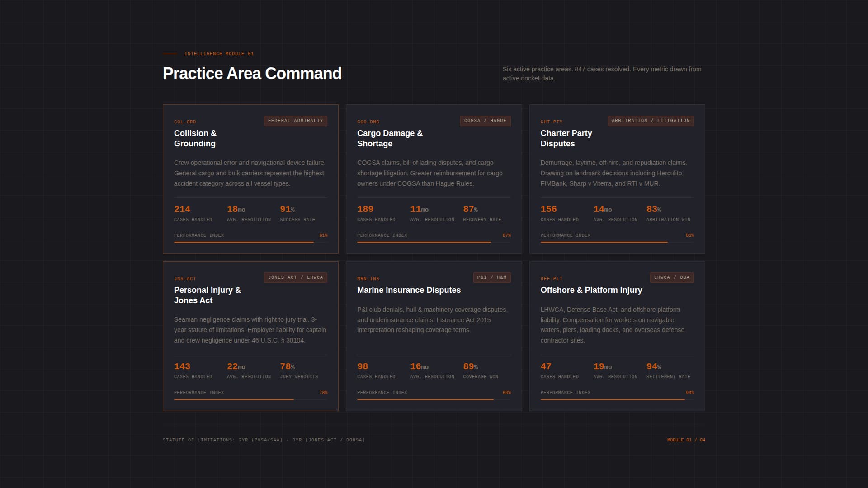868x488 pixels.
Task: Toggle the LHWCA / DBA badge
Action: (671, 277)
